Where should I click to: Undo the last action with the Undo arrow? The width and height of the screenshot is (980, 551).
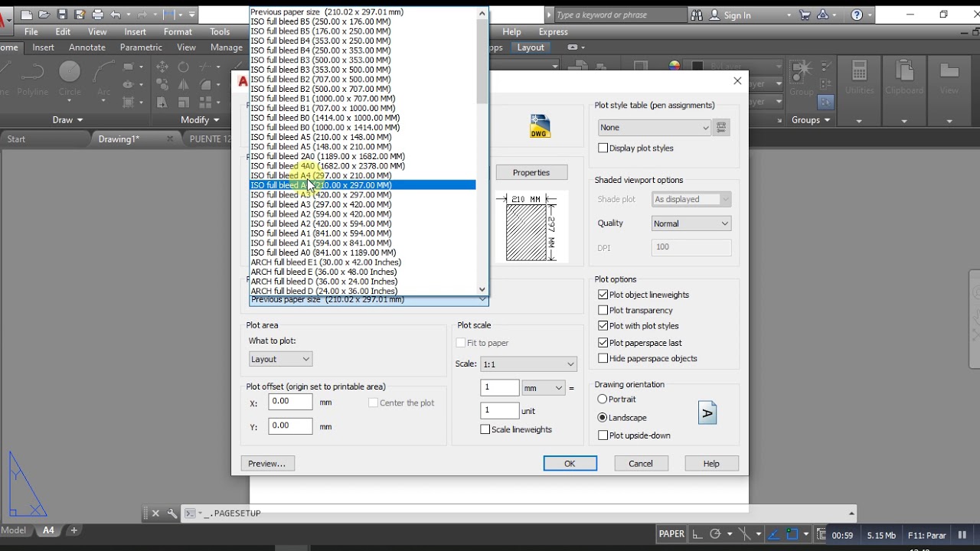116,15
